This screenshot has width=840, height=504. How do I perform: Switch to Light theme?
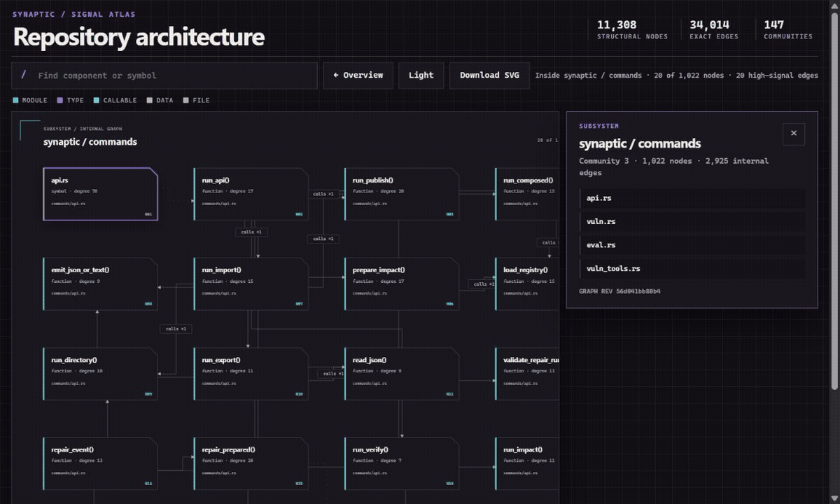pyautogui.click(x=421, y=76)
